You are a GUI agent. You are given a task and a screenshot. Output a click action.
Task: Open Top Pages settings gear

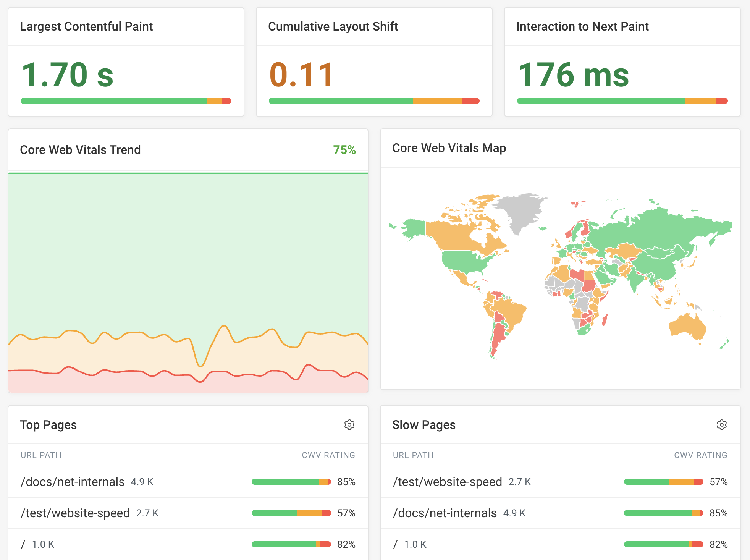[349, 425]
